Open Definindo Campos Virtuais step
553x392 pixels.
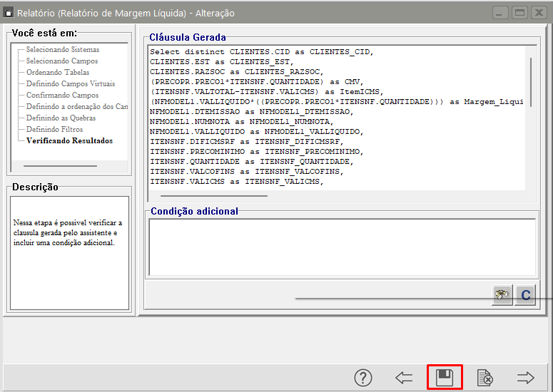[70, 84]
